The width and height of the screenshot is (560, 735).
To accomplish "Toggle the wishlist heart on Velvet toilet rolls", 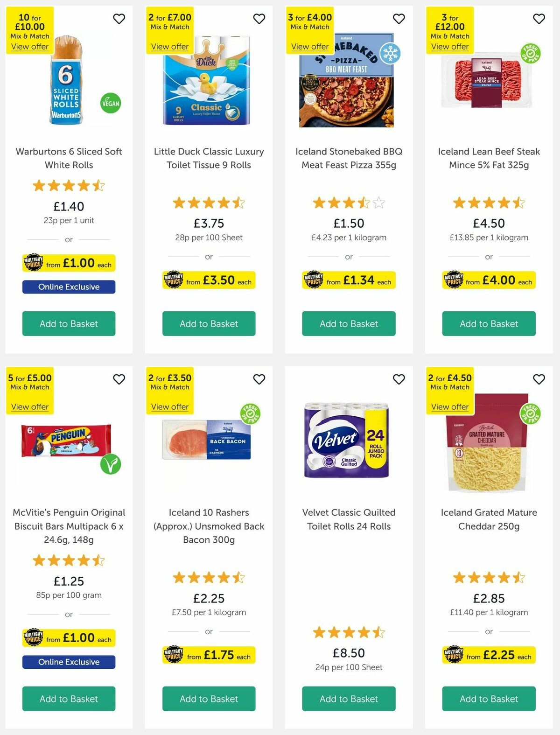I will (x=399, y=379).
